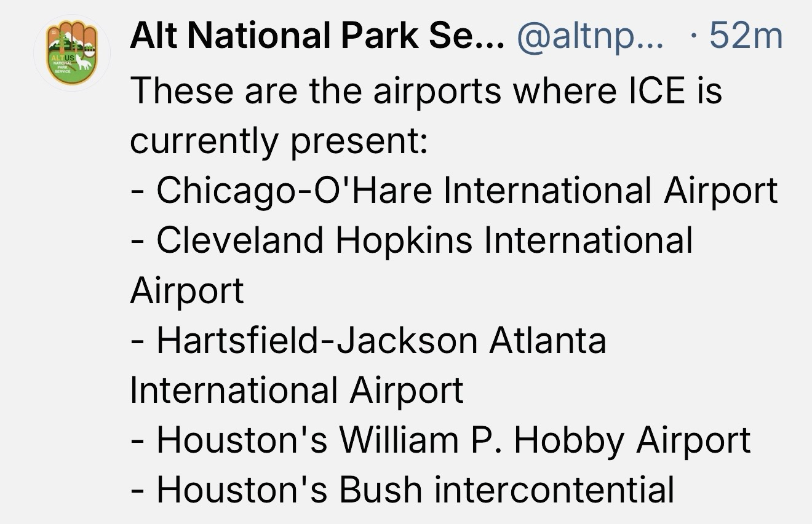Viewport: 812px width, 524px height.
Task: Open the Alt National Park Service avatar
Action: pyautogui.click(x=72, y=54)
